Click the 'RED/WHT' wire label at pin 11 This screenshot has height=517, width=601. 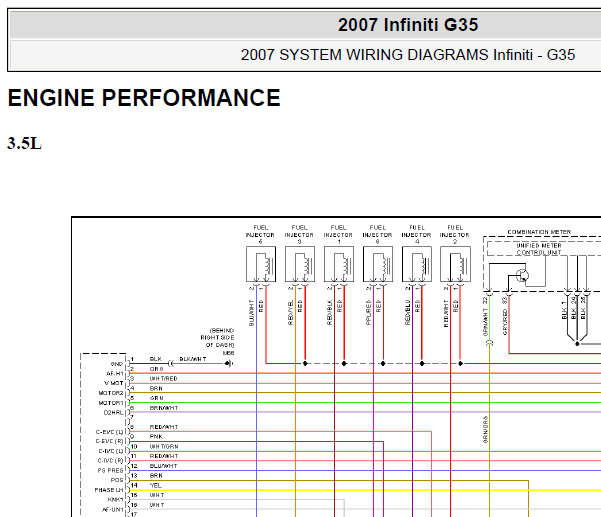point(164,456)
